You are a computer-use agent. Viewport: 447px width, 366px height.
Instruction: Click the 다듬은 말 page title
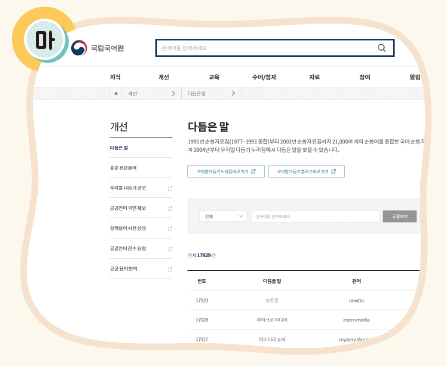[x=208, y=127]
